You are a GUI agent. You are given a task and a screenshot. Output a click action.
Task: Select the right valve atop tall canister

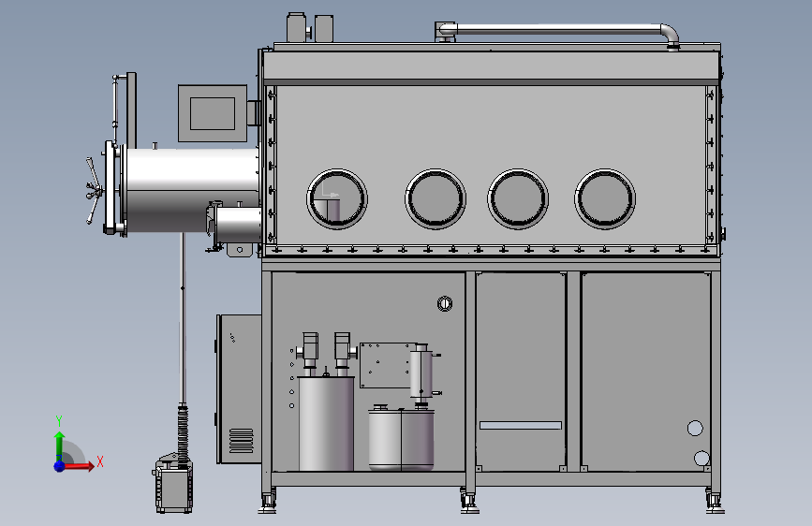pyautogui.click(x=344, y=354)
